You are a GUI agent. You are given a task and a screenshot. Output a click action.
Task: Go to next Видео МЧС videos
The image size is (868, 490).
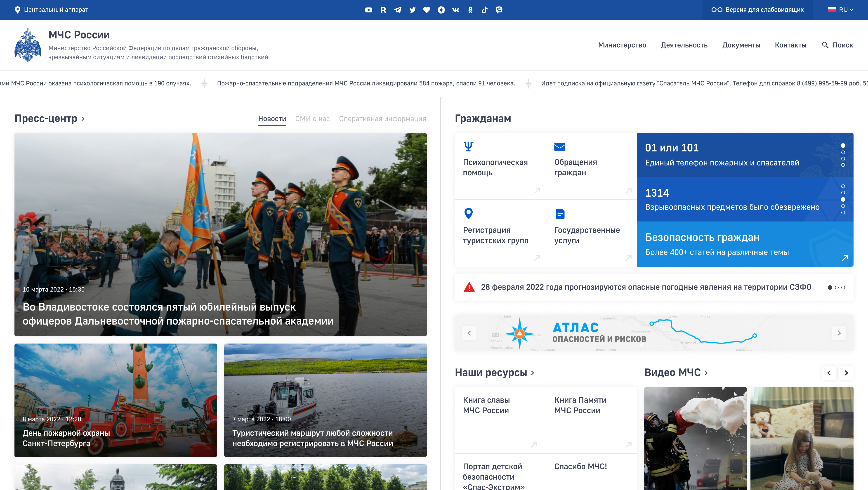(846, 373)
